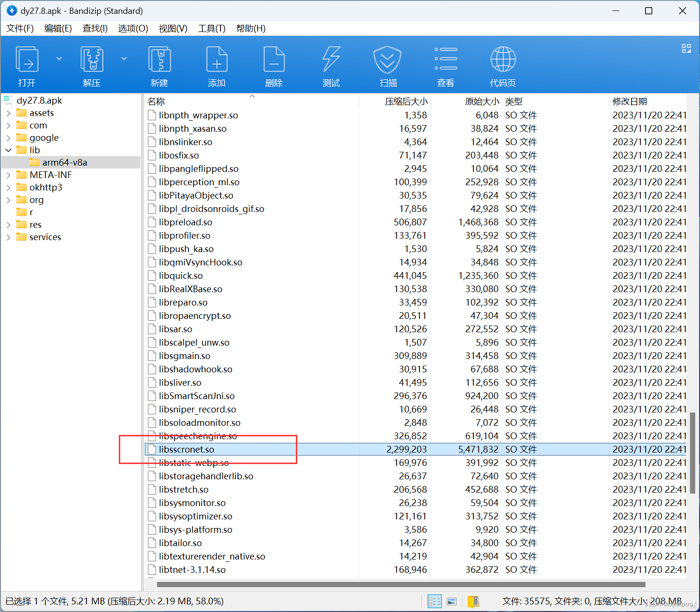Image resolution: width=700 pixels, height=612 pixels.
Task: Open the File (文件) menu
Action: (x=20, y=29)
